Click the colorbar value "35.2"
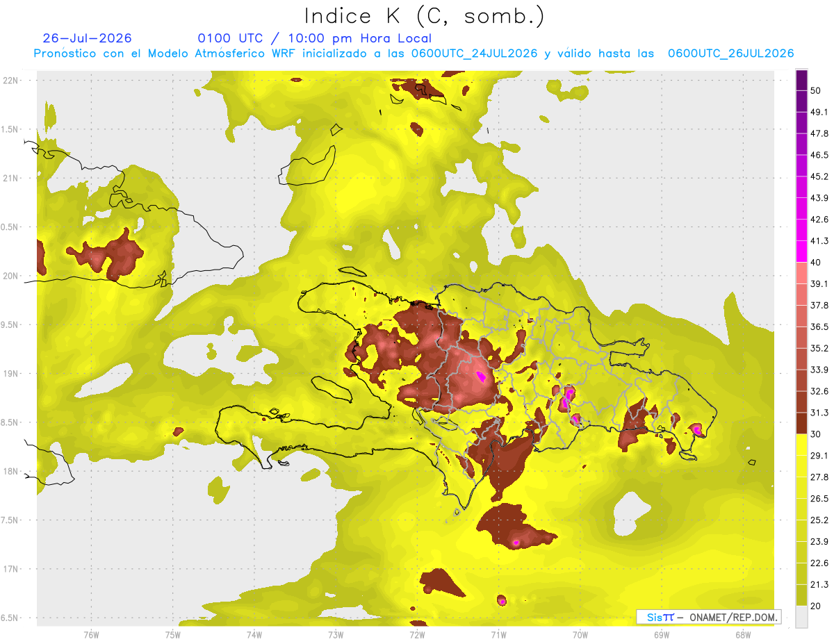The width and height of the screenshot is (834, 644). click(x=819, y=348)
